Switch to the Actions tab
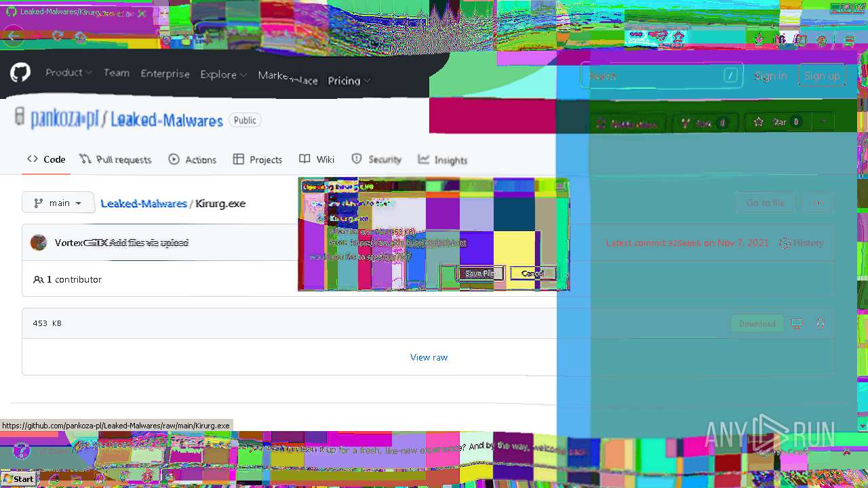 coord(193,159)
